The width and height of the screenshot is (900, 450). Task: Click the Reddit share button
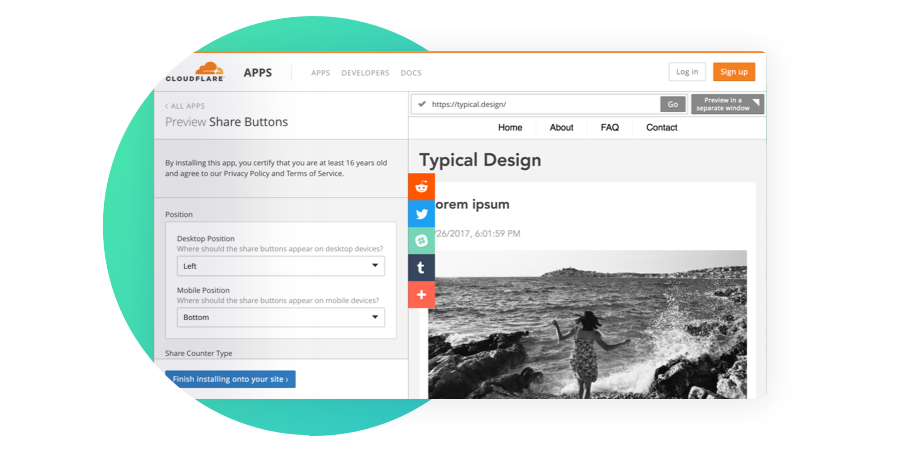click(x=421, y=187)
